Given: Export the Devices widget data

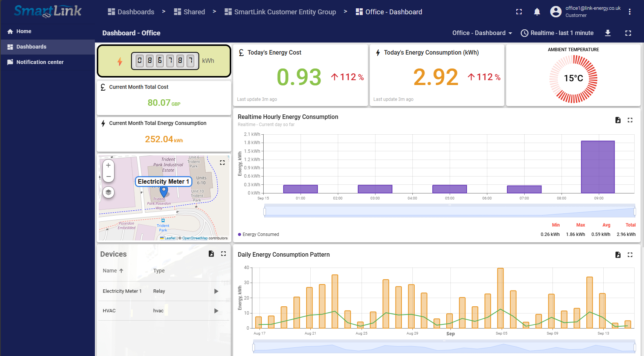Looking at the screenshot, I should pyautogui.click(x=211, y=254).
